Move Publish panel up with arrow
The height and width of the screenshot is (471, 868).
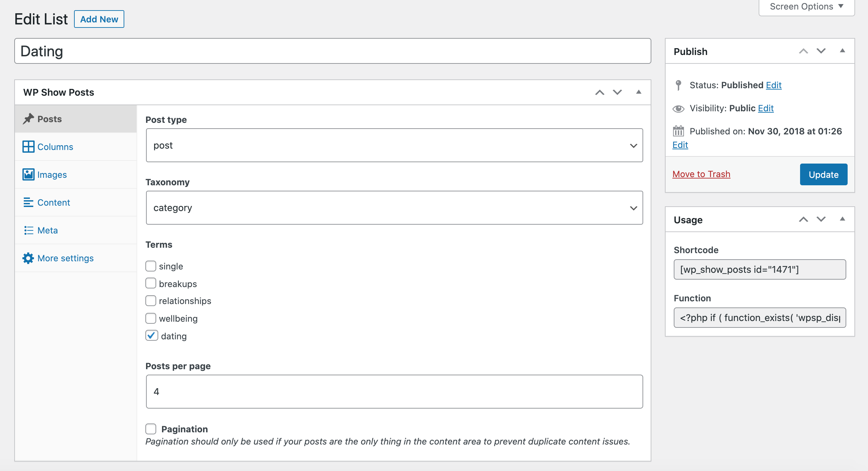[x=803, y=51]
